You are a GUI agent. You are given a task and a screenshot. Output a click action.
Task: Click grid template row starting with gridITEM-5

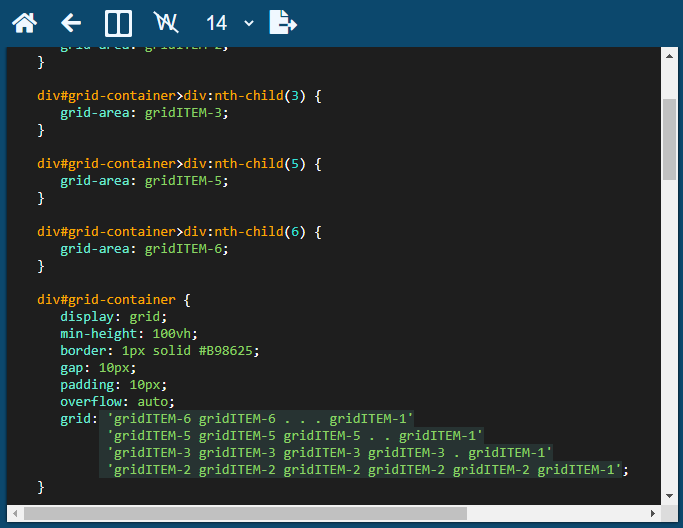coord(295,436)
